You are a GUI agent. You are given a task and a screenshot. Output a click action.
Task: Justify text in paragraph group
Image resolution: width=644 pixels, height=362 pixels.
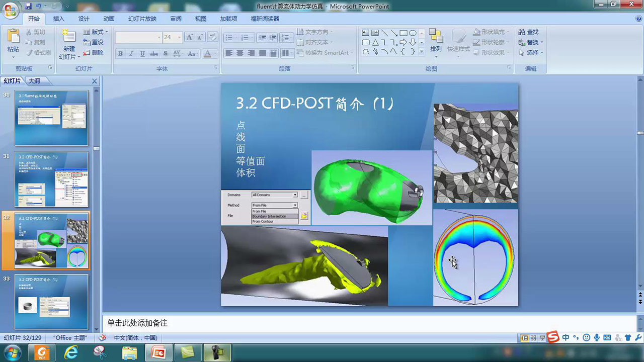tap(262, 53)
